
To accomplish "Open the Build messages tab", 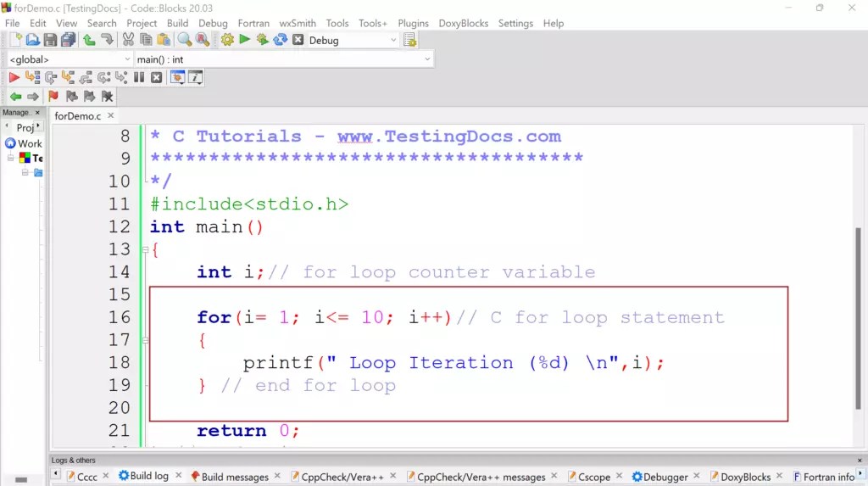I will pyautogui.click(x=230, y=477).
